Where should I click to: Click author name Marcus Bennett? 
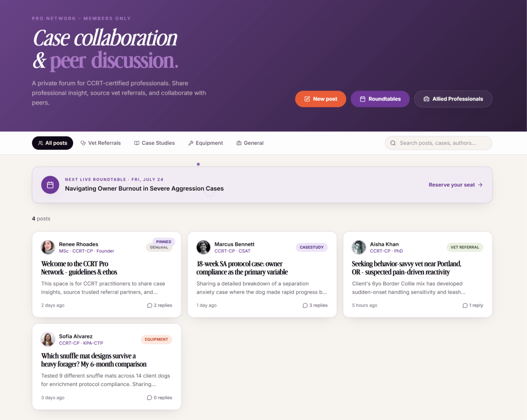pos(234,244)
